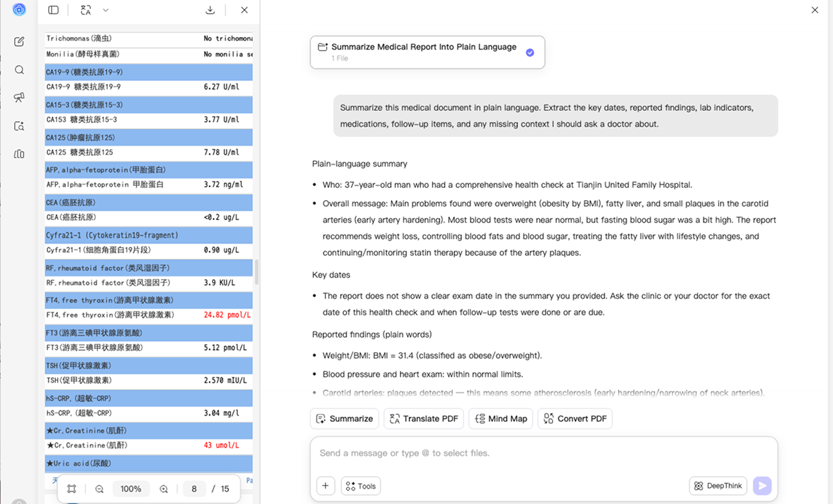Click the "Who: 37-year-old man" bullet
The image size is (833, 504).
[x=508, y=185]
